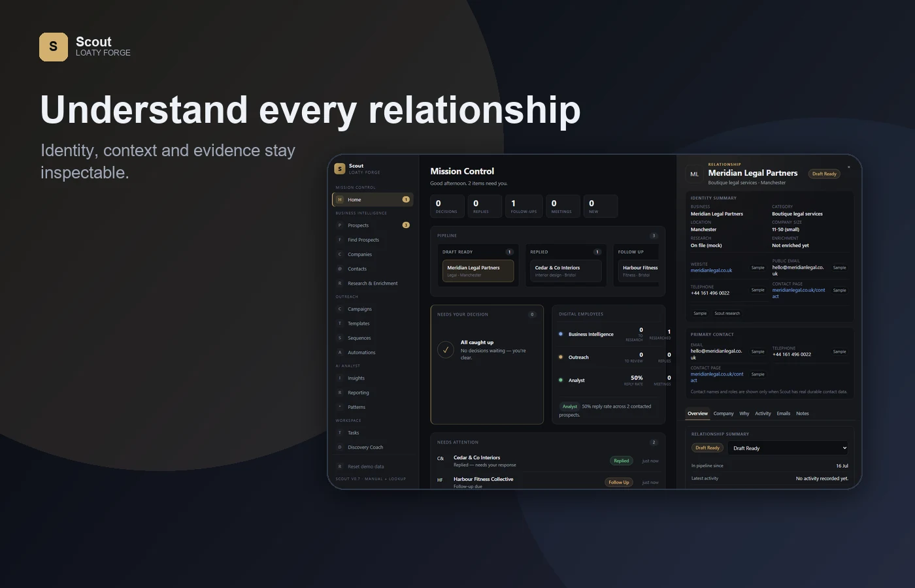The height and width of the screenshot is (588, 915).
Task: Click the Sample tag next to Public Email
Action: tap(839, 268)
